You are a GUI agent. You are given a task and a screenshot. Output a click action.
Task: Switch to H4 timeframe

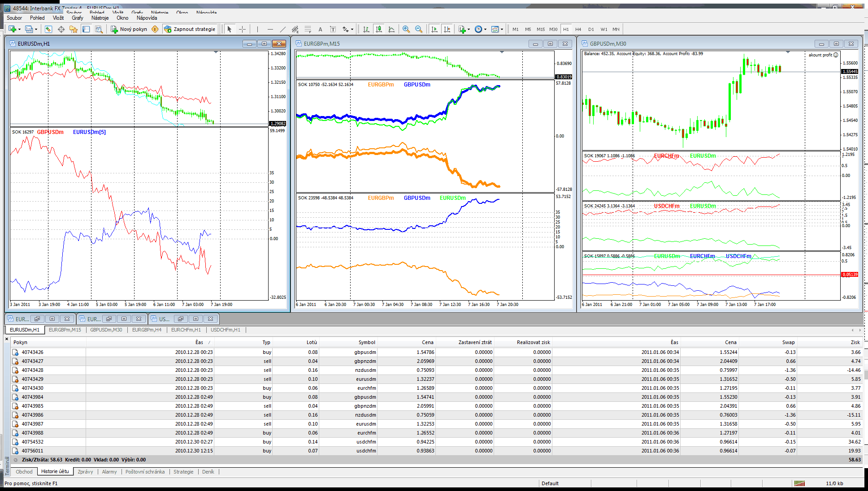point(578,29)
